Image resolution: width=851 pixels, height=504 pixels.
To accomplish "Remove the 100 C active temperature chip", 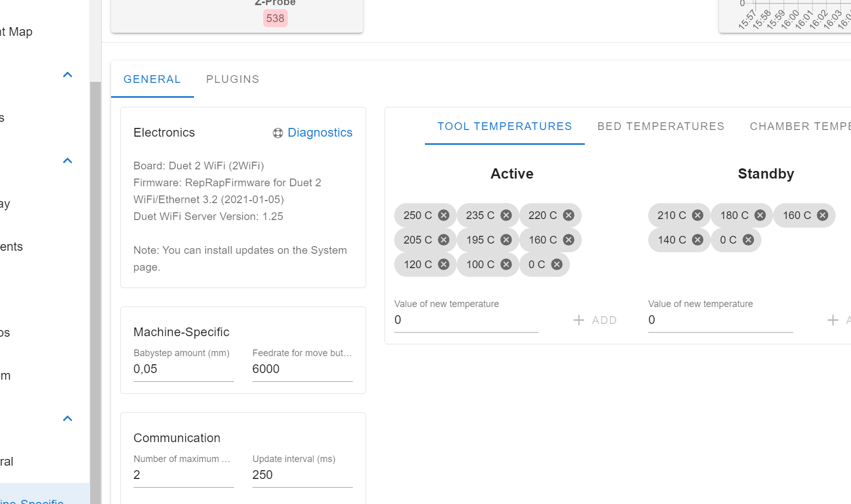I will pos(506,265).
